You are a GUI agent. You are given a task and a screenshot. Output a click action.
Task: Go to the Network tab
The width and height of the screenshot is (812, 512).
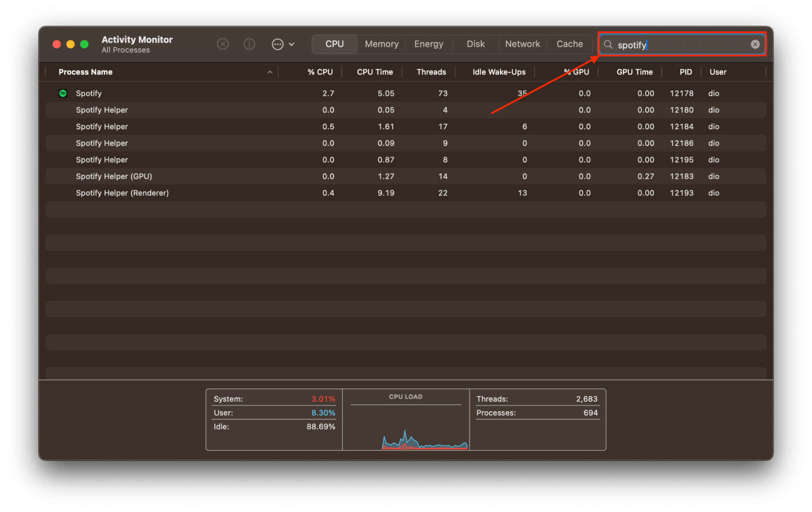[x=522, y=44]
